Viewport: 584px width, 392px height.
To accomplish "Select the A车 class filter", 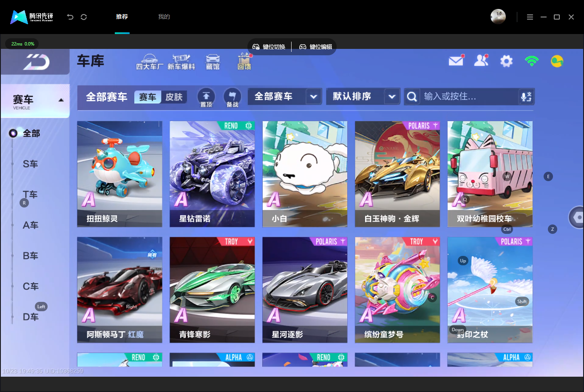I will [31, 225].
